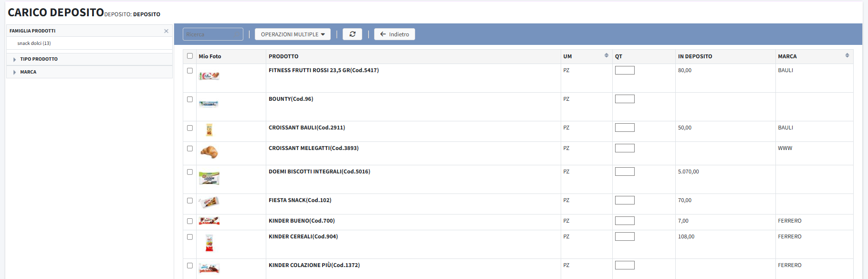Viewport: 868px width, 279px height.
Task: Click QT field for Croissant Bauli
Action: point(625,128)
